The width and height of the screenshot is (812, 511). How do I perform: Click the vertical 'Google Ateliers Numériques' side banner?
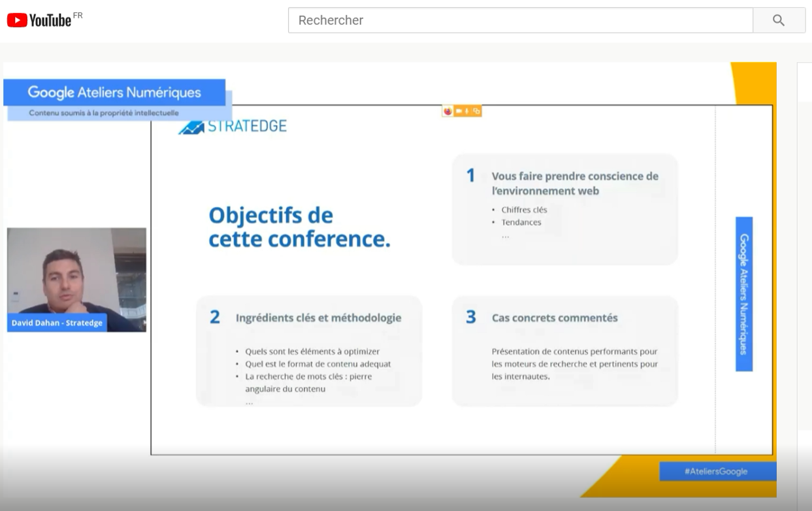(x=744, y=294)
